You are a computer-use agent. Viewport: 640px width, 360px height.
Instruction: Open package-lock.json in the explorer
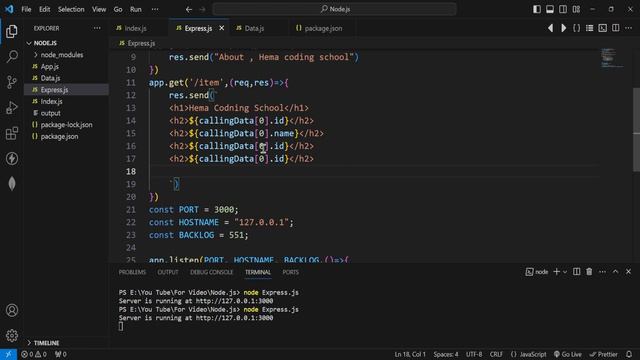coord(66,125)
